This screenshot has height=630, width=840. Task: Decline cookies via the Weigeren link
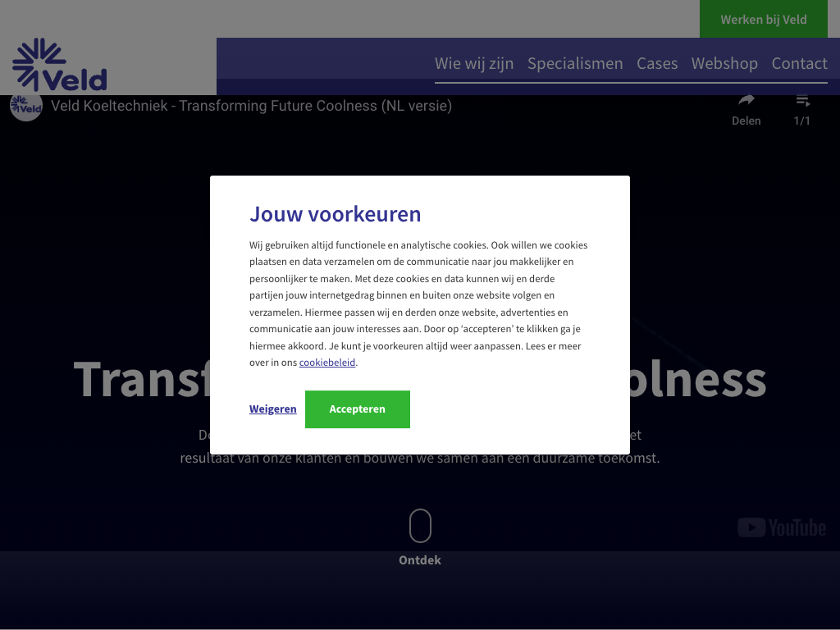point(272,409)
